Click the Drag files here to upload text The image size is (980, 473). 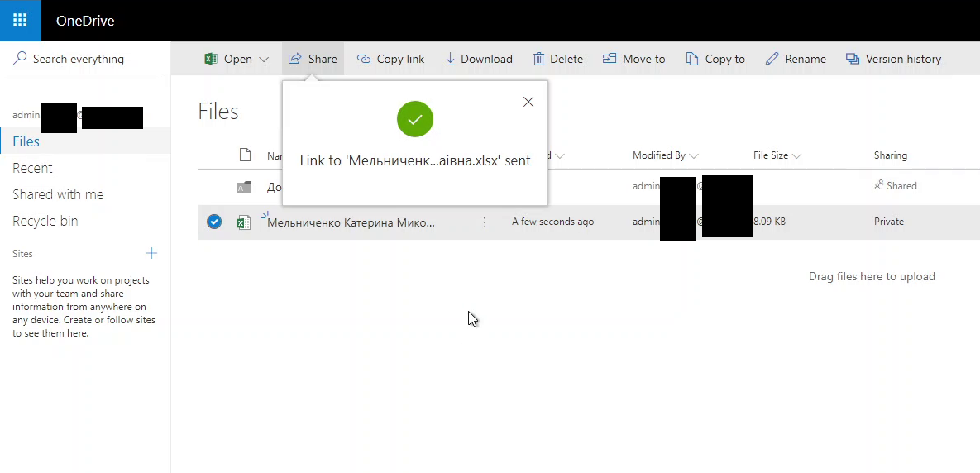coord(872,276)
